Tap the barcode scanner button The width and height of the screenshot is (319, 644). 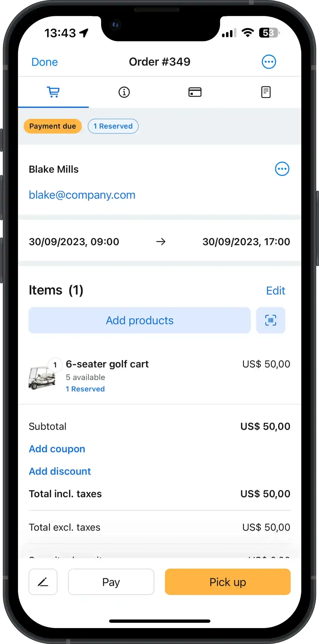pyautogui.click(x=270, y=320)
